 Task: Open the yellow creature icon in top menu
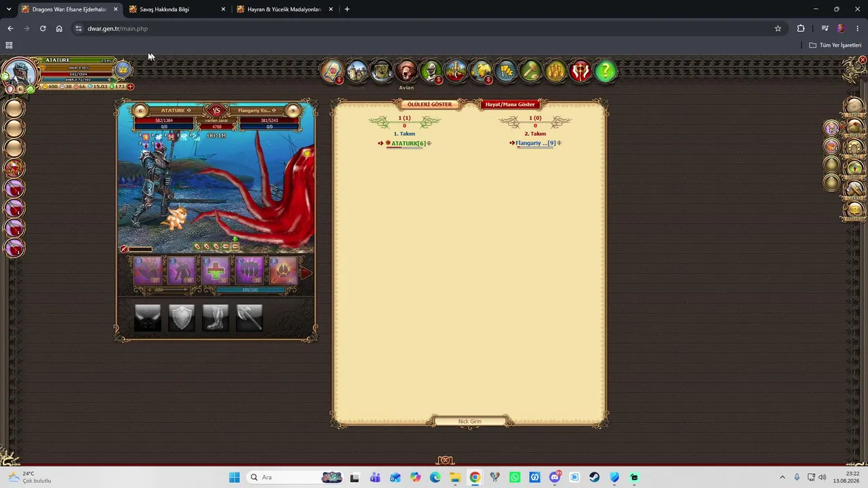(481, 70)
